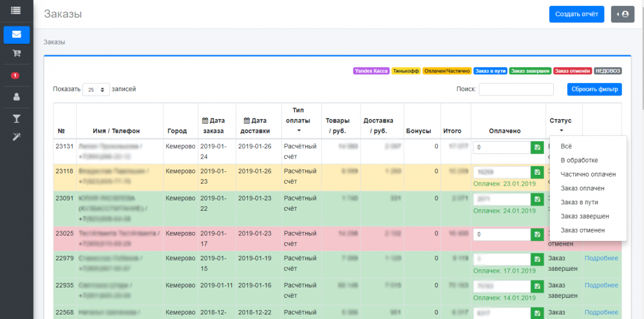Viewport: 644px width, 319px height.
Task: Open the red notification badge item
Action: click(x=15, y=75)
